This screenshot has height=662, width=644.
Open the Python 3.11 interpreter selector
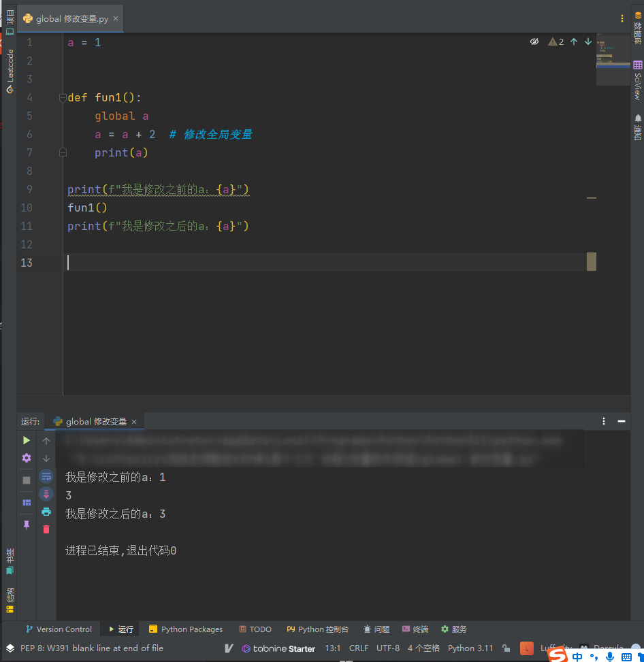[470, 648]
